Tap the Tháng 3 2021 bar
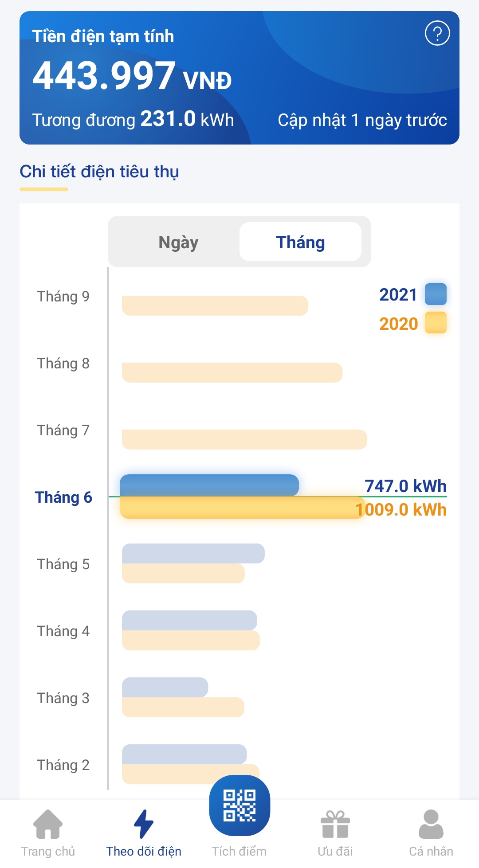The width and height of the screenshot is (479, 868). (x=165, y=687)
